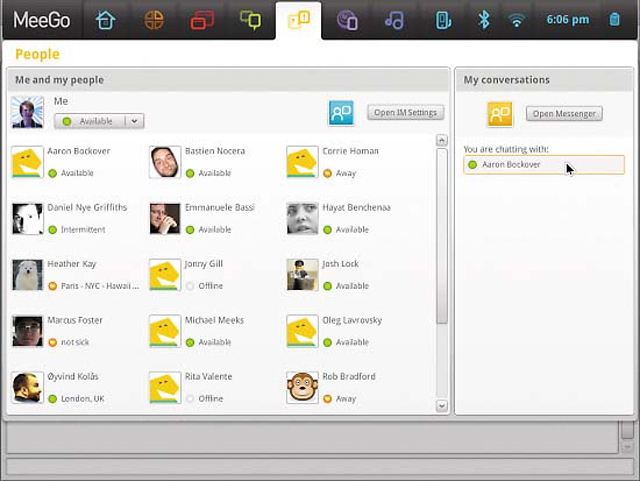Select the Rita Valente contact name
The image size is (640, 481).
point(209,376)
